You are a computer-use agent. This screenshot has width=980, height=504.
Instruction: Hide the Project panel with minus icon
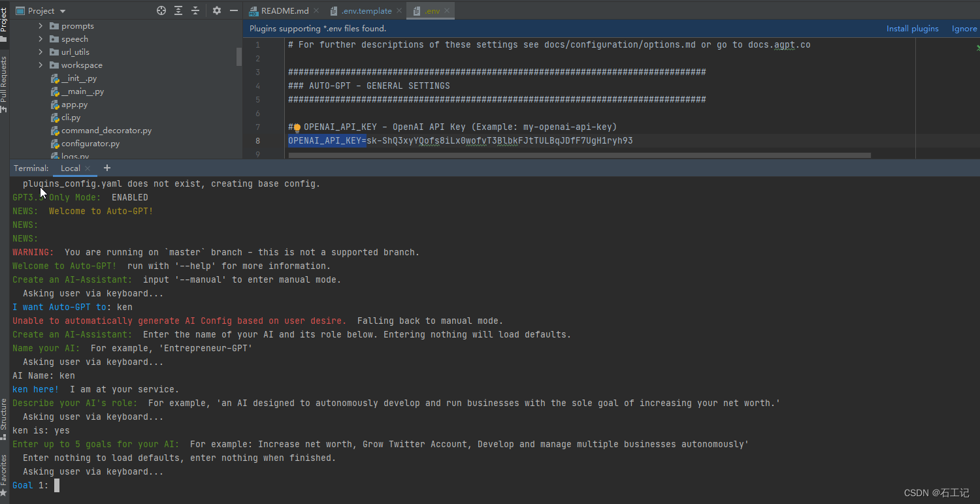coord(234,10)
